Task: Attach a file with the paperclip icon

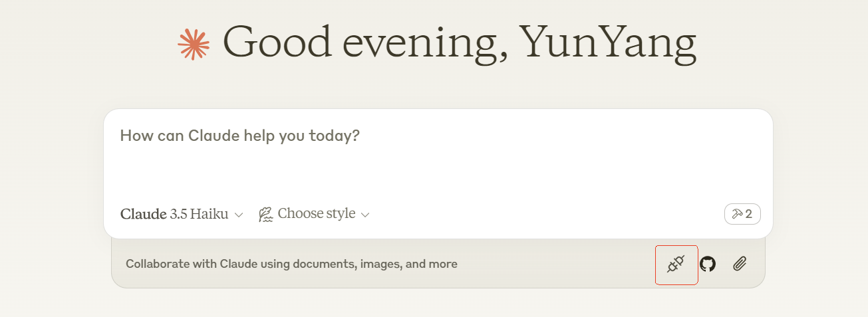Action: (x=740, y=264)
